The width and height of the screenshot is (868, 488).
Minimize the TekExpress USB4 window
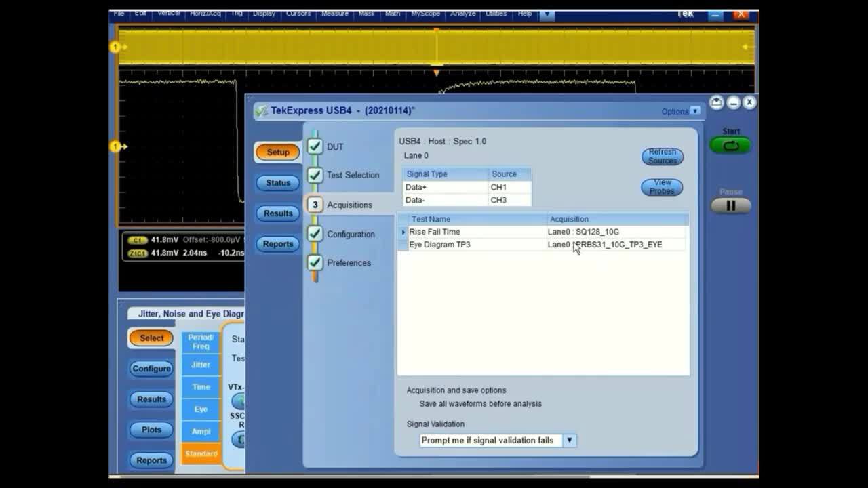733,102
